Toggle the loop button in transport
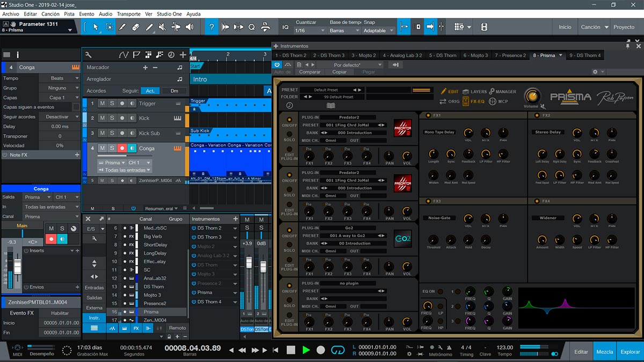The height and width of the screenshot is (362, 644). pos(338,350)
